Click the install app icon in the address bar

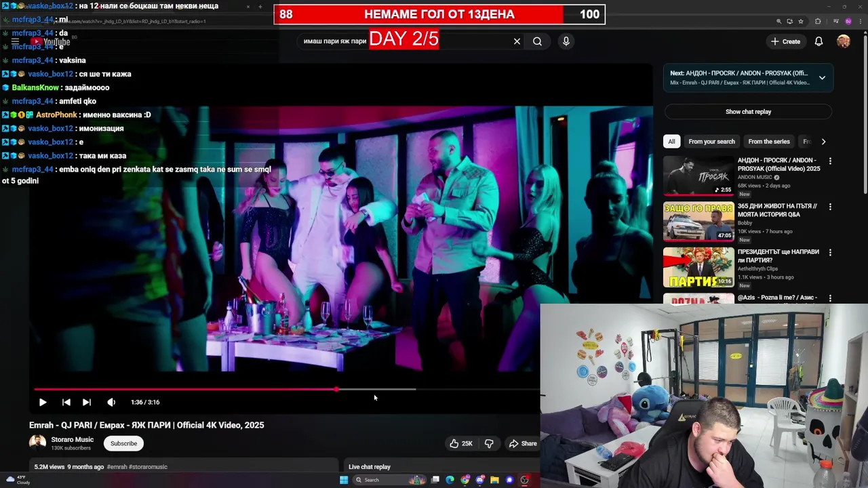click(789, 22)
